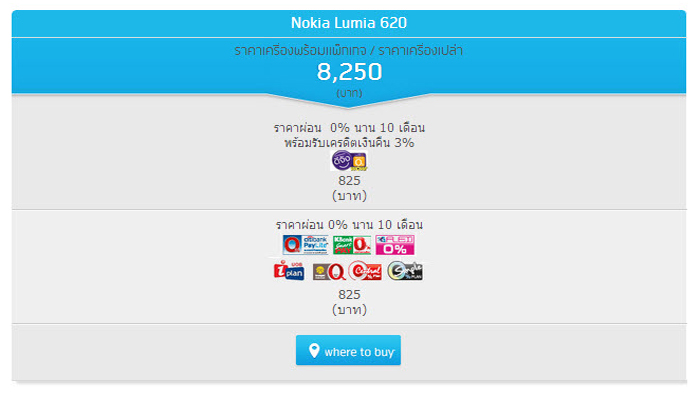Select the 8,250 price figure

tap(349, 71)
